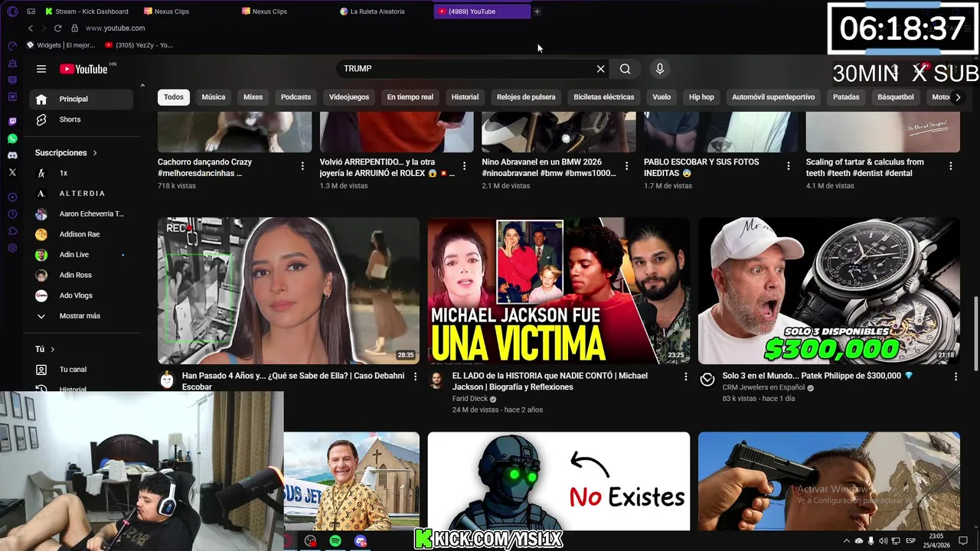Open a new browser tab
Image resolution: width=980 pixels, height=551 pixels.
[x=537, y=11]
